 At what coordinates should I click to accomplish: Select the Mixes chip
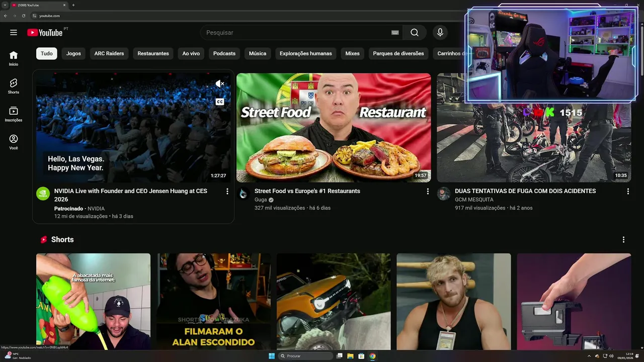353,53
